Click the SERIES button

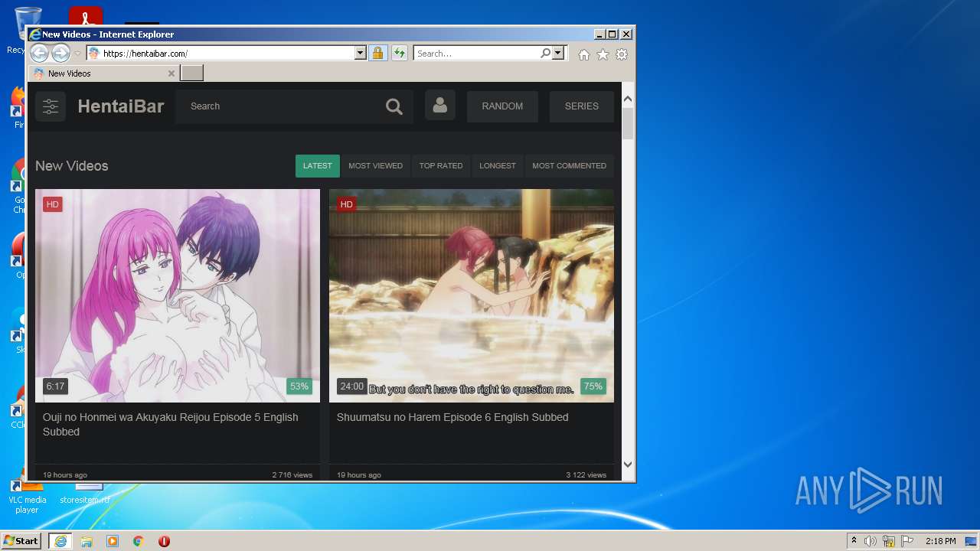pos(582,106)
